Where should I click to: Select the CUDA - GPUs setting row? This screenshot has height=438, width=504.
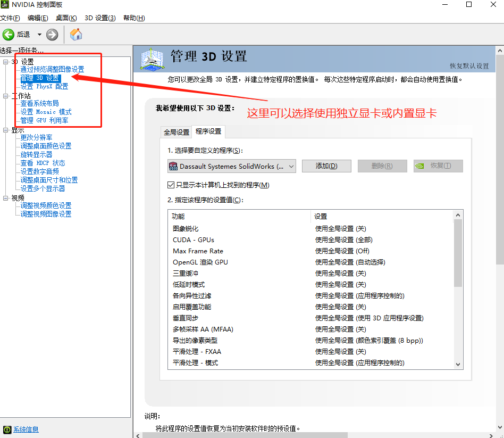click(310, 240)
